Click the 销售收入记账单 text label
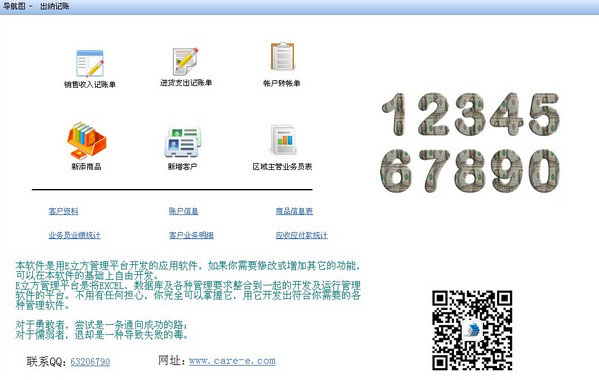 coord(90,84)
